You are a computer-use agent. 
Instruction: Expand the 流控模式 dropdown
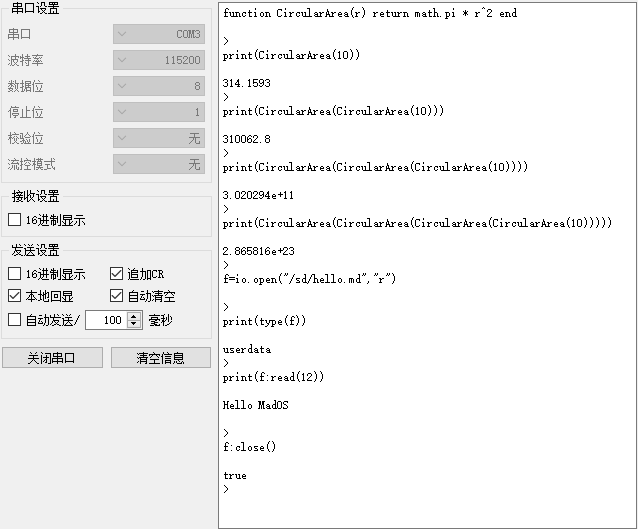point(159,164)
